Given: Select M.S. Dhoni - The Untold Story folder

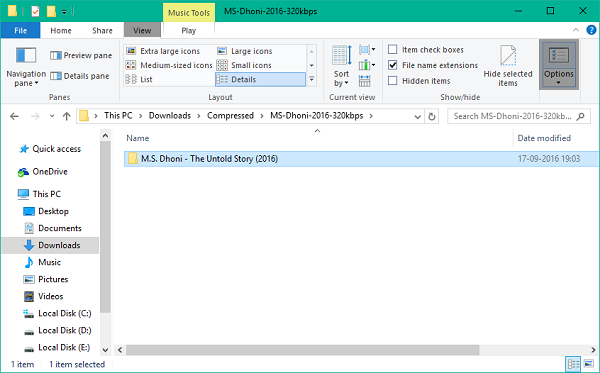Looking at the screenshot, I should (x=360, y=159).
